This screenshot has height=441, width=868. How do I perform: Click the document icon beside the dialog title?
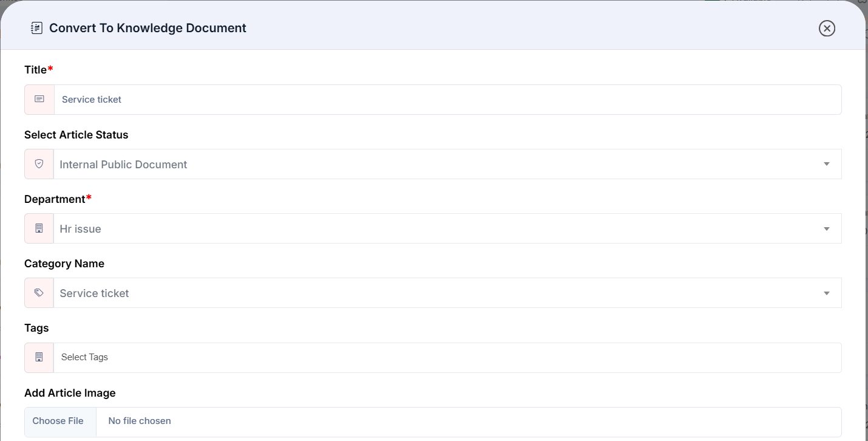click(x=36, y=28)
